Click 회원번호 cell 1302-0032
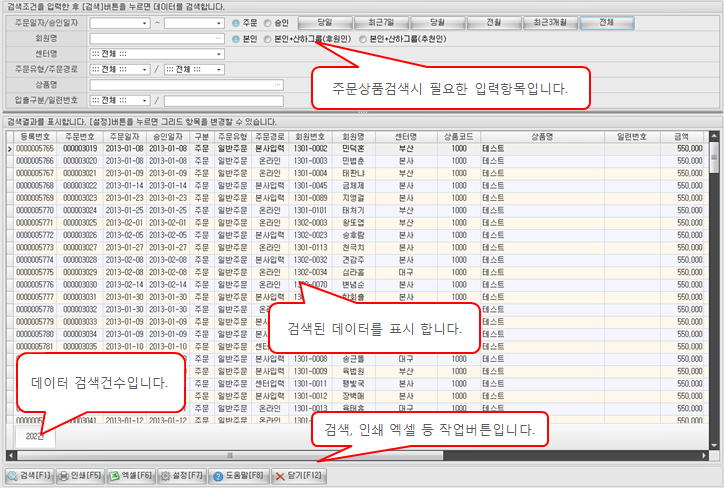The height and width of the screenshot is (490, 724). (311, 260)
